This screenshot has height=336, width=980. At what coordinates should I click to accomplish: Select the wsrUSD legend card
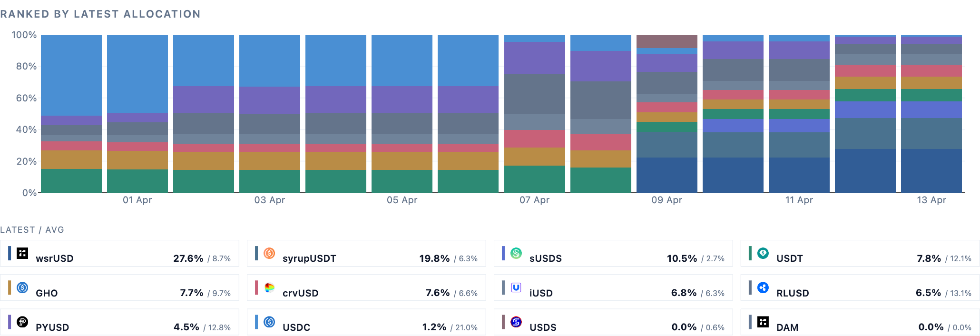[119, 253]
